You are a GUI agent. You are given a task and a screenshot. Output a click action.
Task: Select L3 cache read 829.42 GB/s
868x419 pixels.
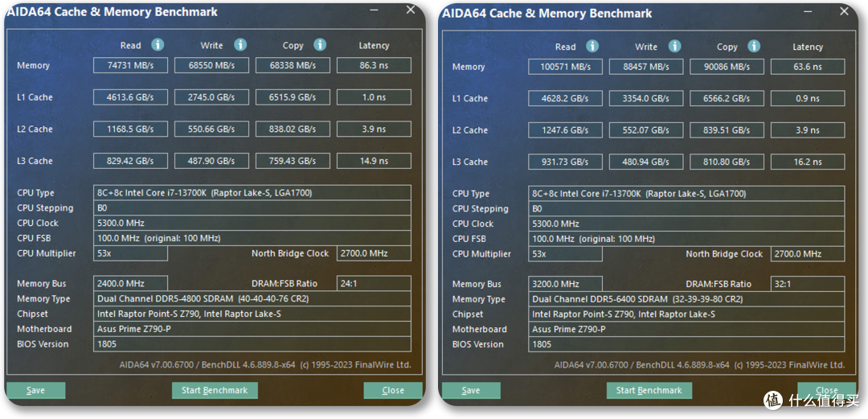tap(131, 162)
